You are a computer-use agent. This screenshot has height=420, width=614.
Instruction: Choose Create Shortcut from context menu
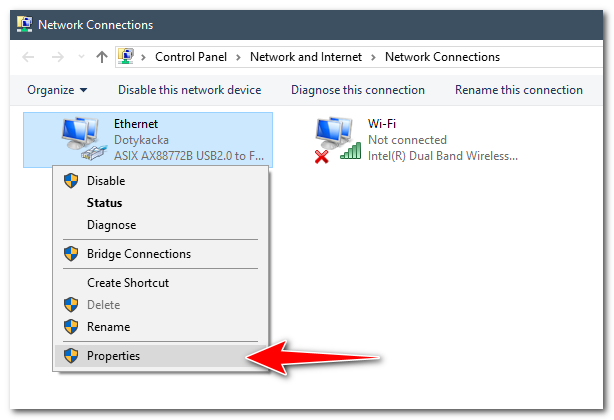click(x=128, y=283)
